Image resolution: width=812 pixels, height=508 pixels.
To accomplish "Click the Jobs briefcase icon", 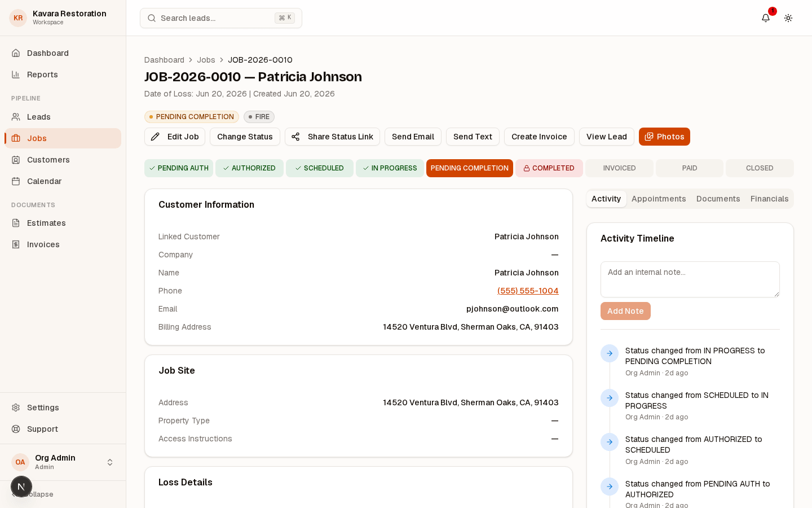I will point(16,138).
